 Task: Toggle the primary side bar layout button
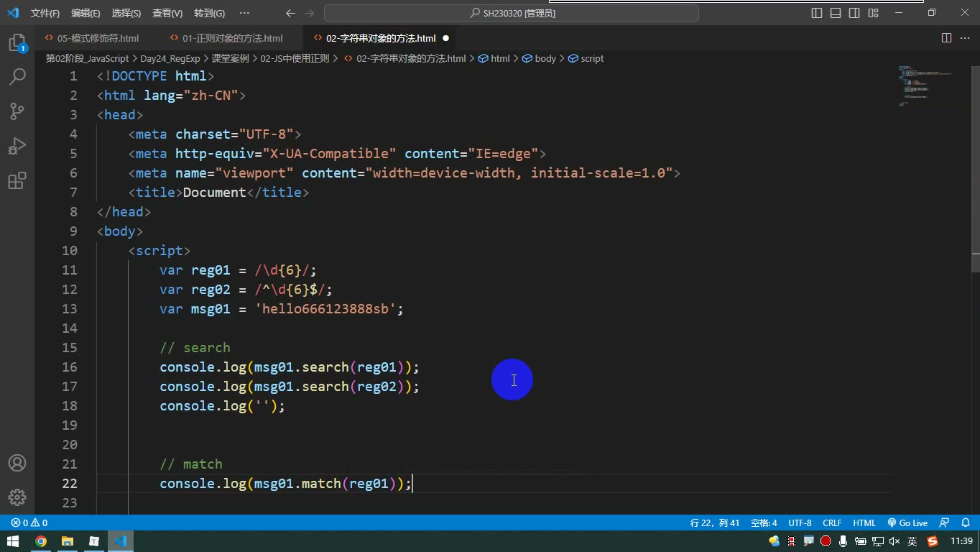coord(817,13)
